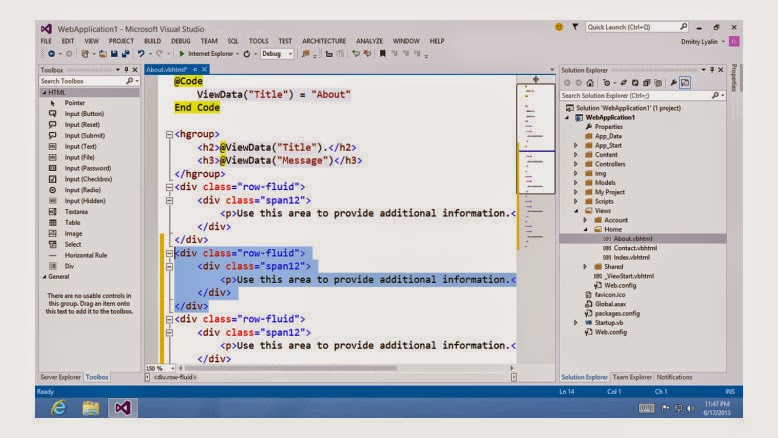The image size is (778, 438).
Task: Collapse the General group in the Toolbox
Action: pyautogui.click(x=45, y=277)
